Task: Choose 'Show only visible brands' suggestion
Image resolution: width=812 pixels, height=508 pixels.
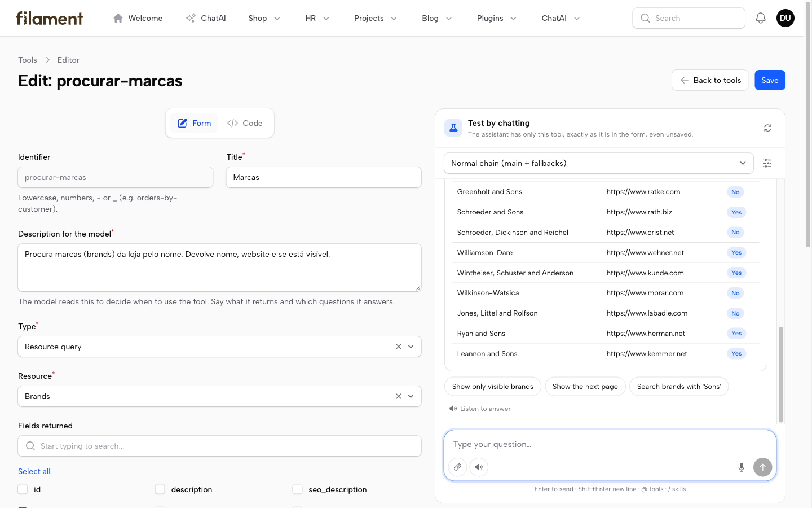Action: click(x=493, y=387)
